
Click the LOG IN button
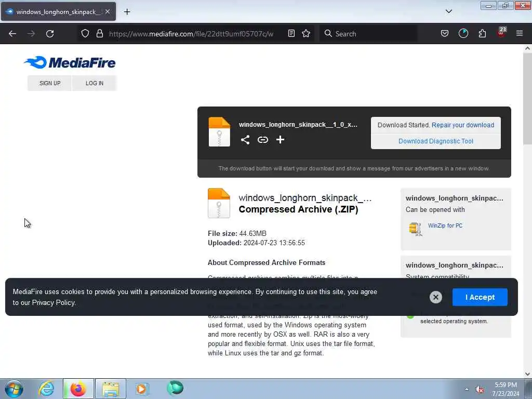coord(95,83)
